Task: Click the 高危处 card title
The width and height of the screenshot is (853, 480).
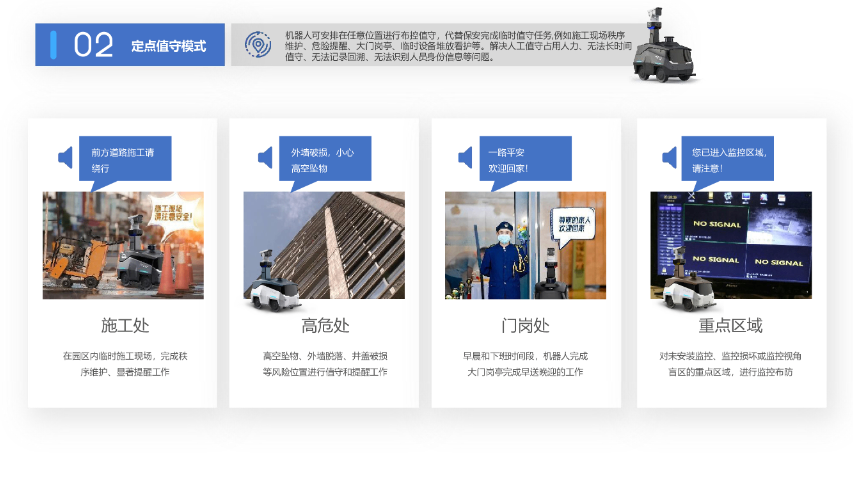Action: (x=325, y=326)
